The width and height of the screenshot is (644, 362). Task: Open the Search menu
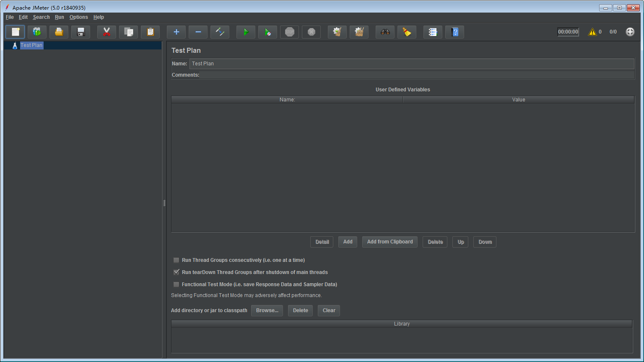pos(41,17)
